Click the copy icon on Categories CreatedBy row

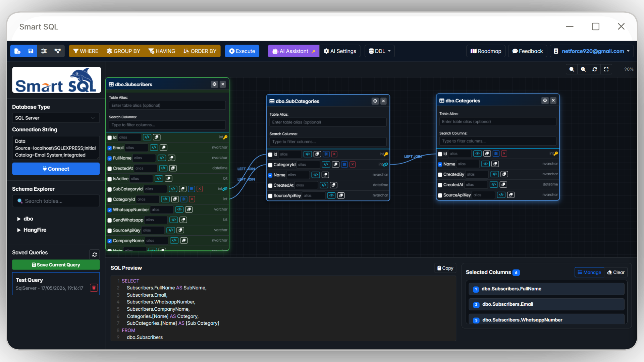point(504,174)
